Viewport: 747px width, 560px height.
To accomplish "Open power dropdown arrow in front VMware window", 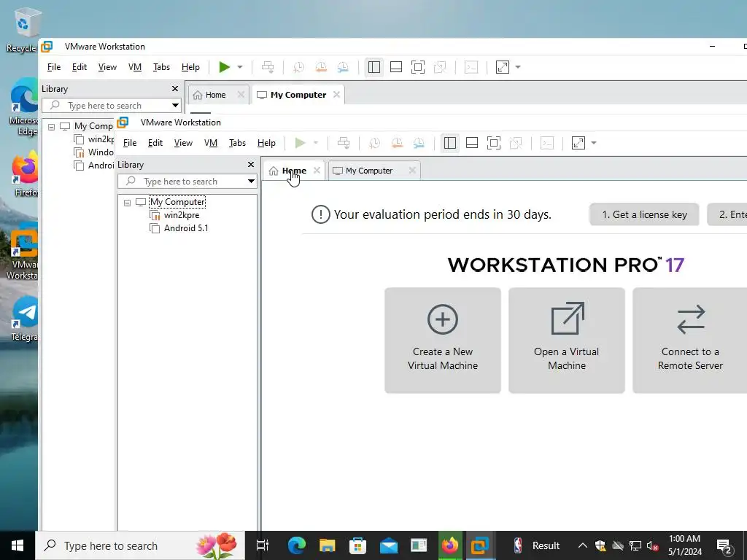I will pos(316,143).
